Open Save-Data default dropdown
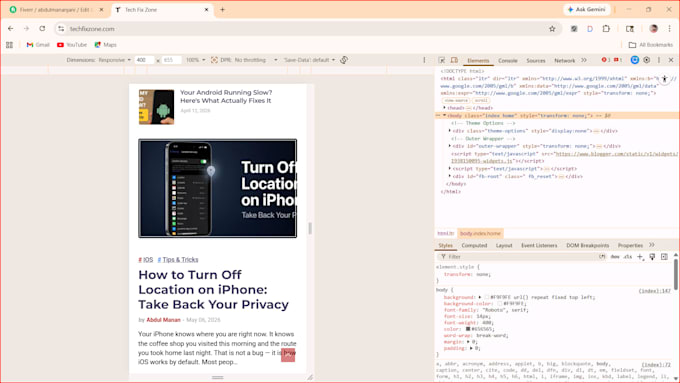 click(x=309, y=60)
